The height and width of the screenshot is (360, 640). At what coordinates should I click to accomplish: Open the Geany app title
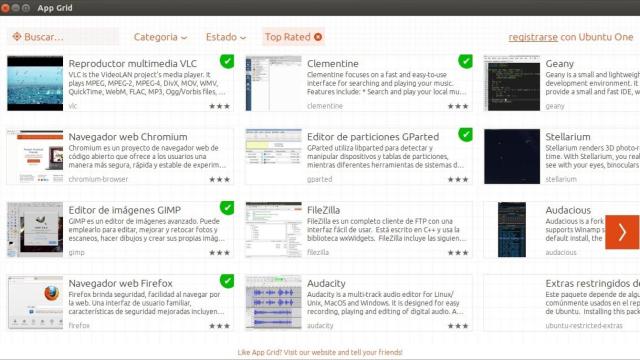tap(560, 64)
